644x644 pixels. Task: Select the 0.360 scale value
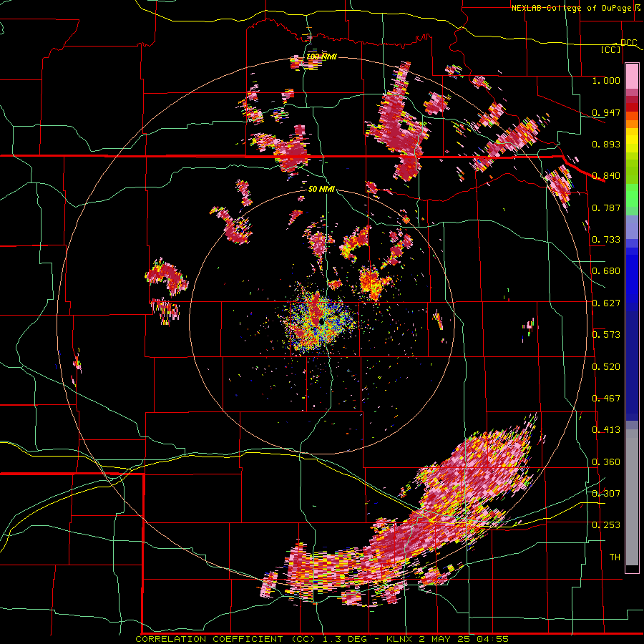tap(606, 462)
